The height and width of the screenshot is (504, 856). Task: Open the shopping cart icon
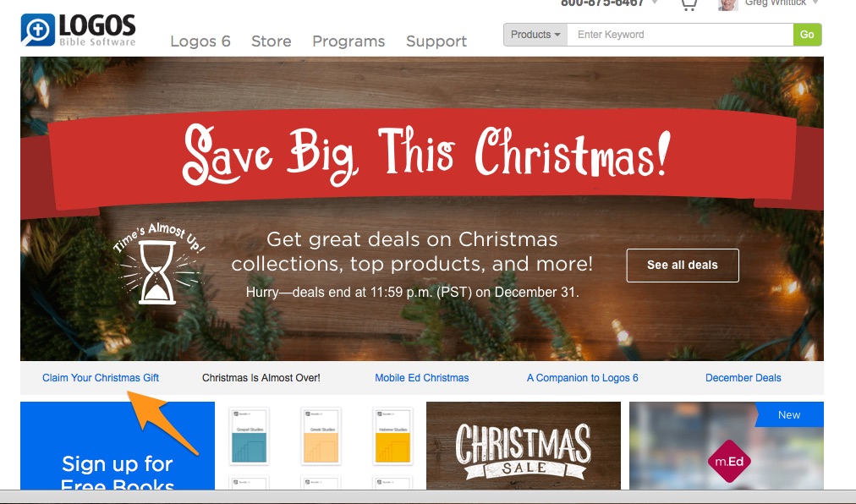tap(689, 5)
